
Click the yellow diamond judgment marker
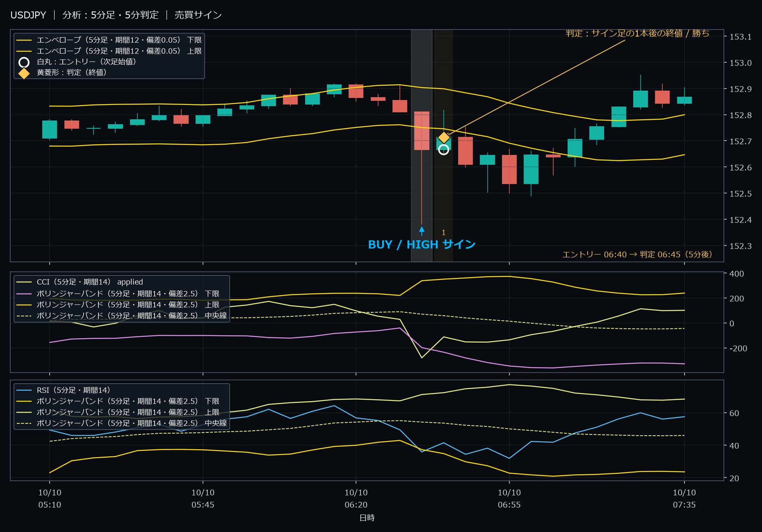coord(444,137)
